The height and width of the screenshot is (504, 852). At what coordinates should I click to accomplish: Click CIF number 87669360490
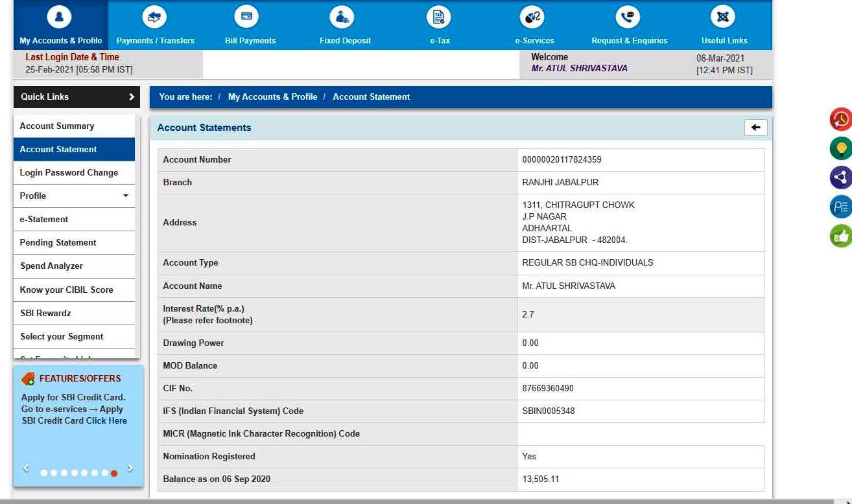point(548,388)
